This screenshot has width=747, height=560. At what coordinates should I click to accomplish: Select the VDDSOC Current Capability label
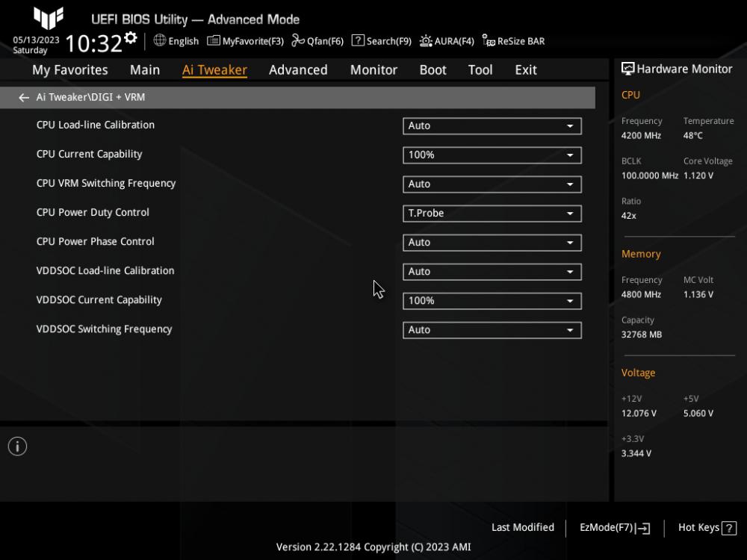point(99,300)
